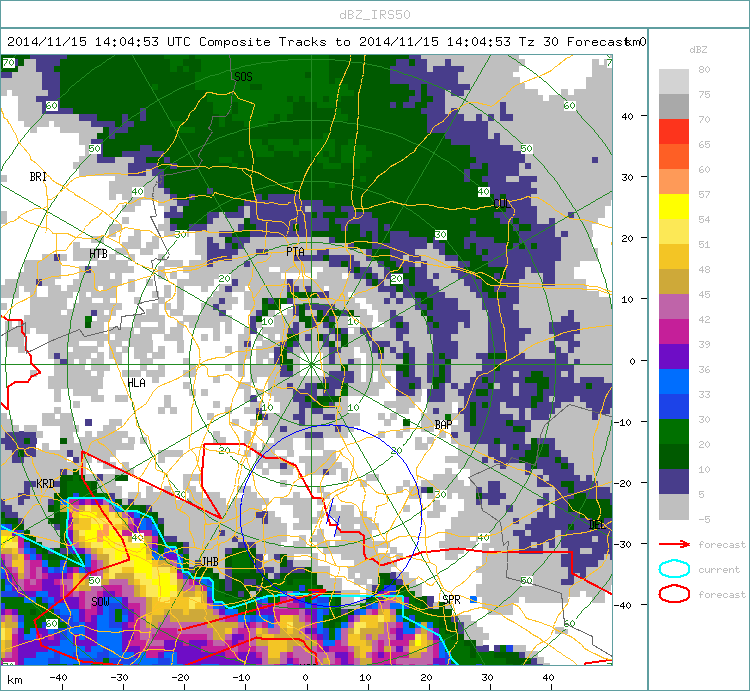
Task: Select the bright yellow 57-54 dBZ color band
Action: 674,207
